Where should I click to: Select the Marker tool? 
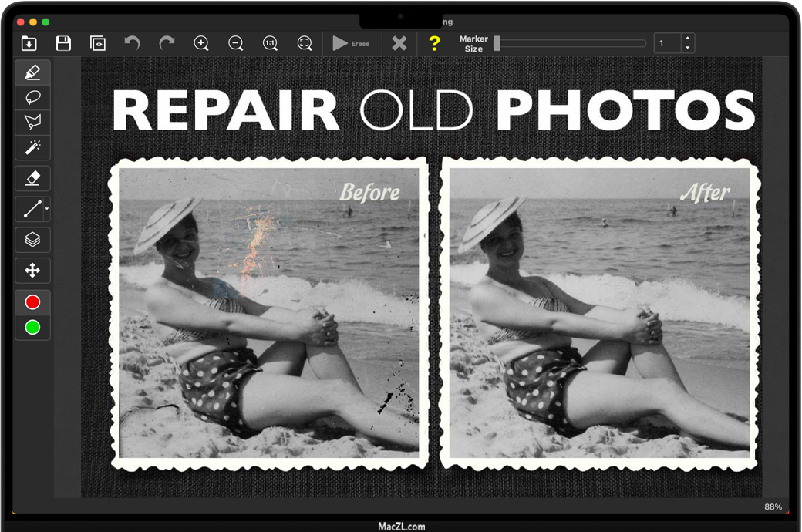coord(32,72)
